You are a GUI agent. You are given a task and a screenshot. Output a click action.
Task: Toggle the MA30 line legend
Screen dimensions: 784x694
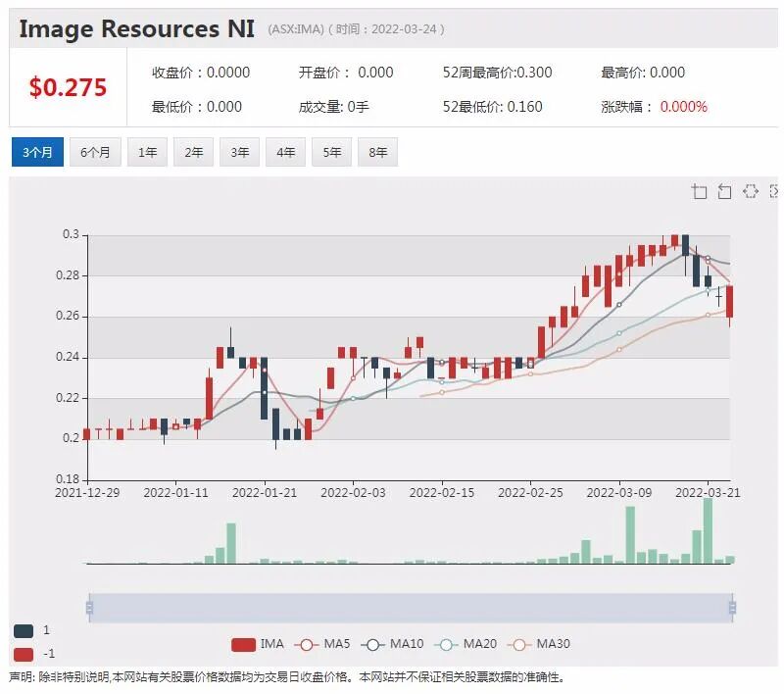click(x=538, y=644)
